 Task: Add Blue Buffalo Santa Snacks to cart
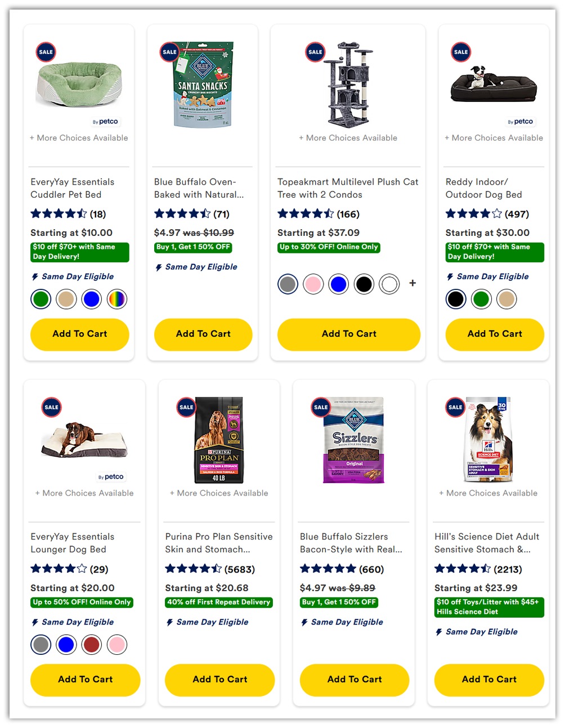203,334
